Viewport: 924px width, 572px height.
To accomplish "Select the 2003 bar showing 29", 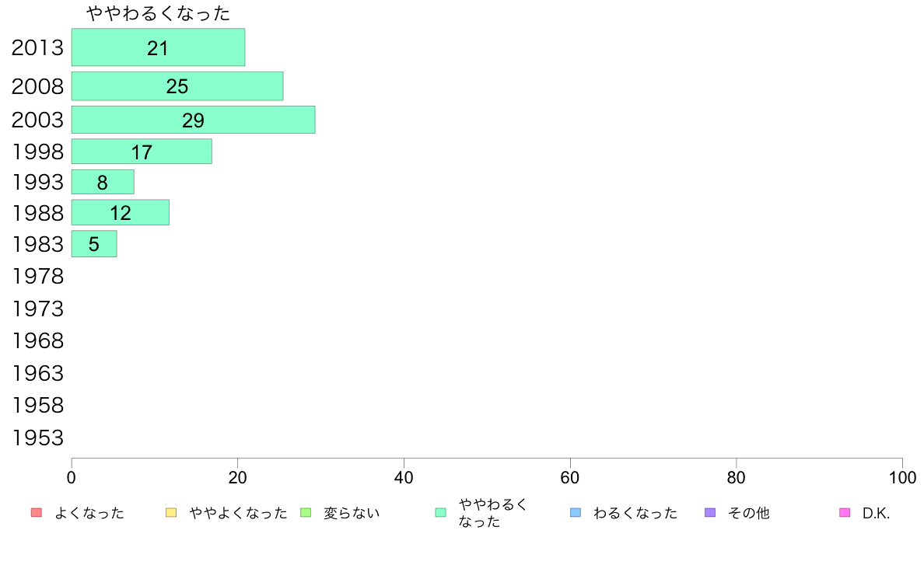I will [194, 120].
